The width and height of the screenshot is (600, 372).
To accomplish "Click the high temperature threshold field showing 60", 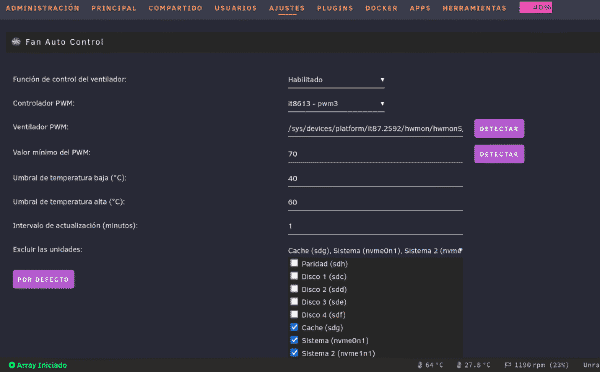I will (375, 202).
